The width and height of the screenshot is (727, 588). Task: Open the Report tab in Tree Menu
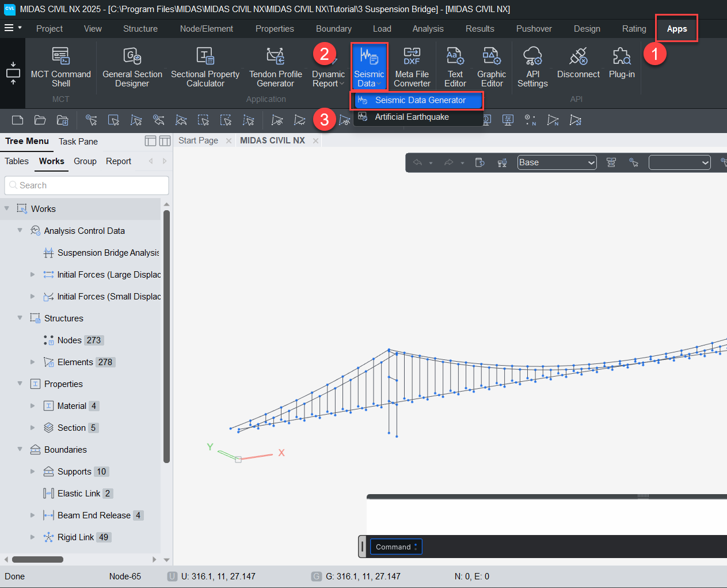(119, 161)
